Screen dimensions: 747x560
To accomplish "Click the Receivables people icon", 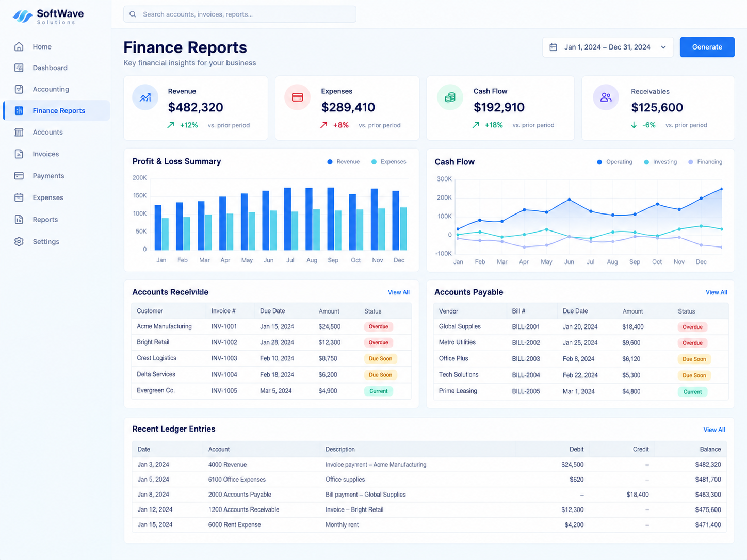I will pos(606,97).
